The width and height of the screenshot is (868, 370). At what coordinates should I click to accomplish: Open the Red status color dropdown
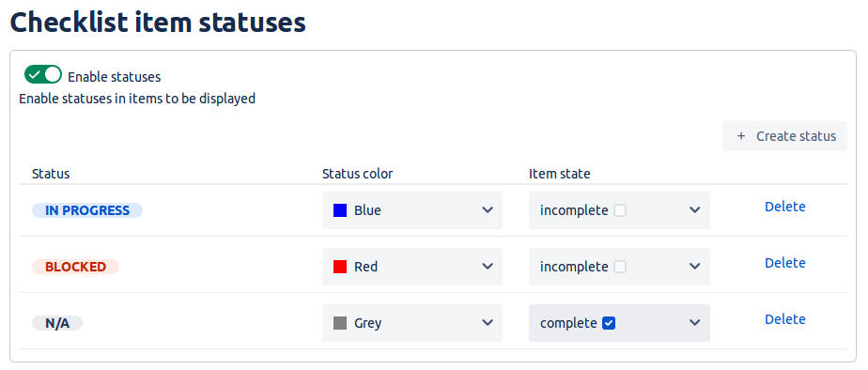point(411,267)
